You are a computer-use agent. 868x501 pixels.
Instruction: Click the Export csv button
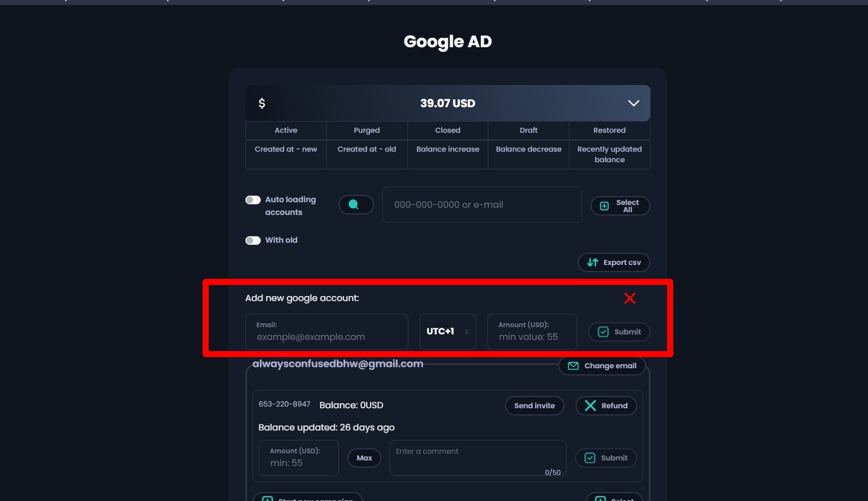(x=614, y=263)
